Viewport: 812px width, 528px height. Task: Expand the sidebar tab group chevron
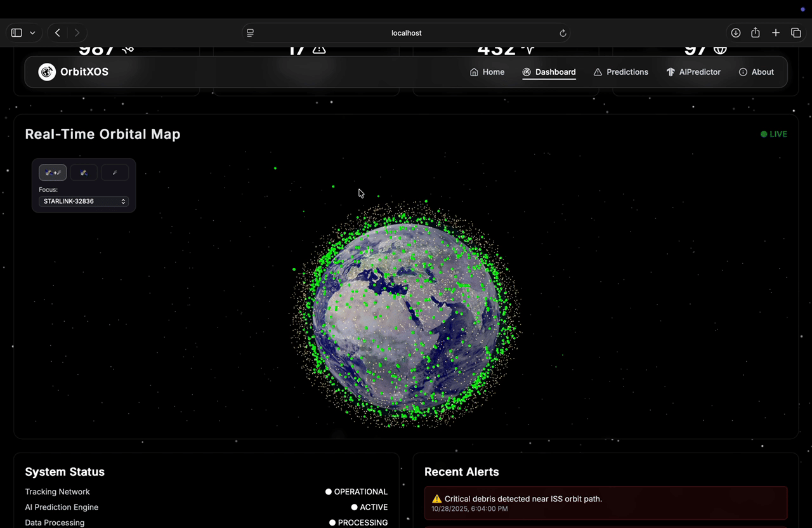(32, 33)
